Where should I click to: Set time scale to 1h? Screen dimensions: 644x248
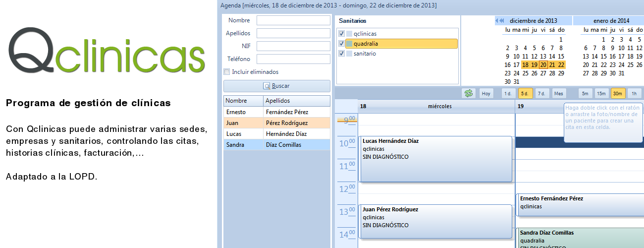(x=635, y=93)
